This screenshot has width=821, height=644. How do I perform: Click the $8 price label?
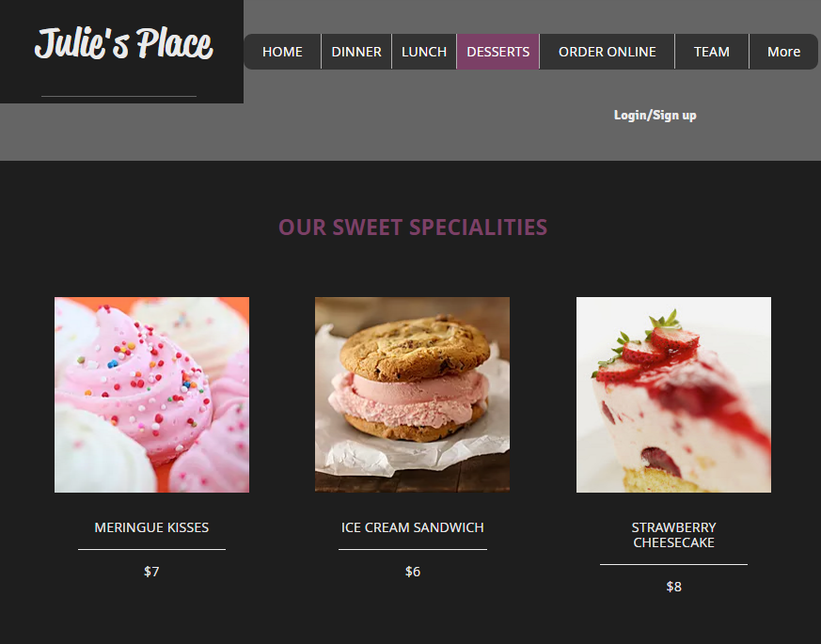tap(674, 587)
